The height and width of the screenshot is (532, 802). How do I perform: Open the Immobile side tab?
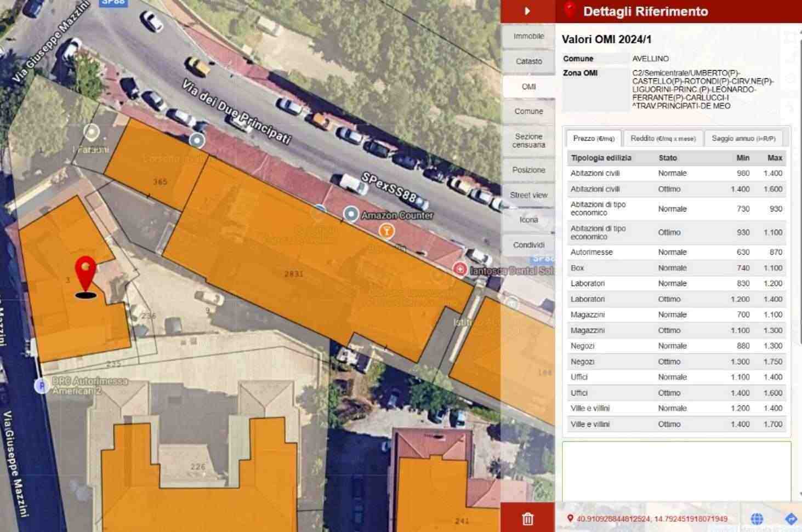(528, 36)
